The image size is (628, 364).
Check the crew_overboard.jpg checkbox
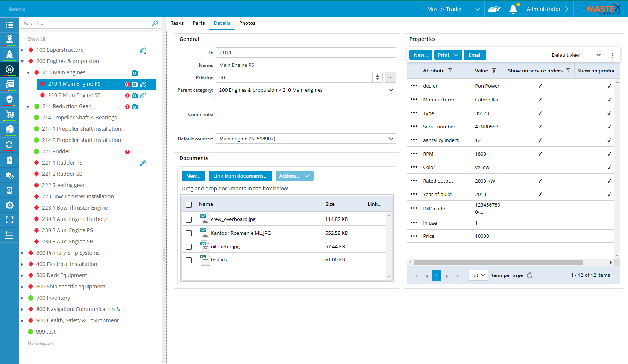189,220
